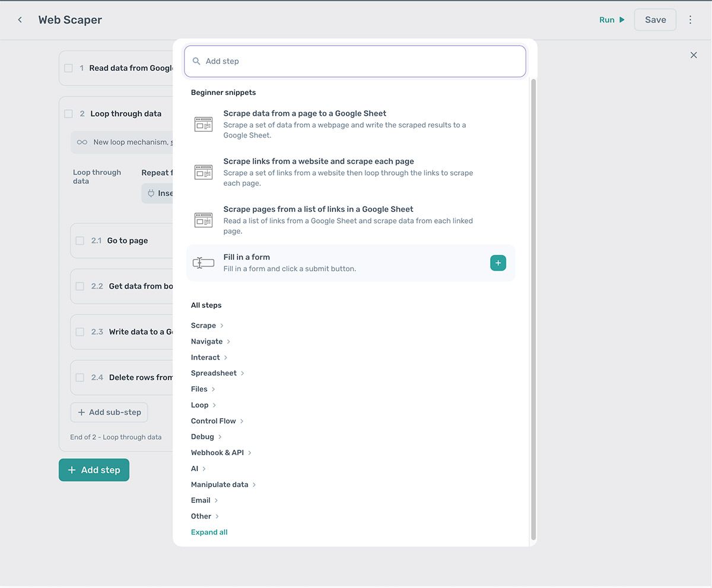The width and height of the screenshot is (712, 588).
Task: Click End of 2 - Loop through data label
Action: (116, 437)
